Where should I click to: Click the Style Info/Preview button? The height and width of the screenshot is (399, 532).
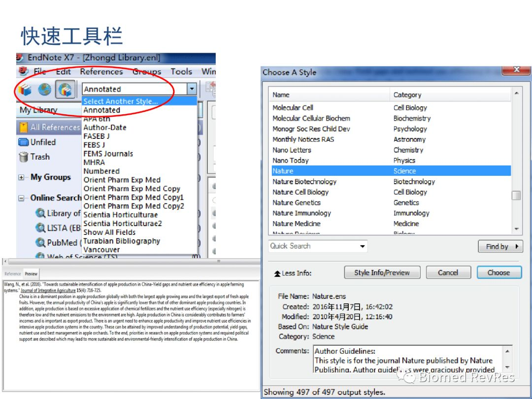382,272
